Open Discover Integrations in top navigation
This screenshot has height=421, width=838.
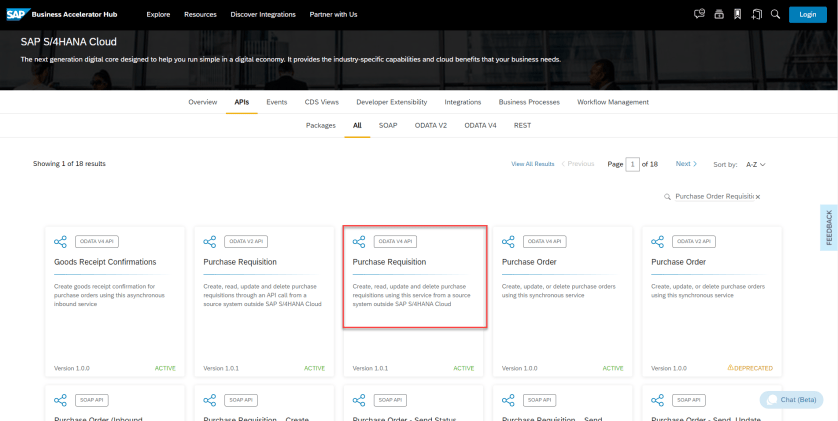263,14
